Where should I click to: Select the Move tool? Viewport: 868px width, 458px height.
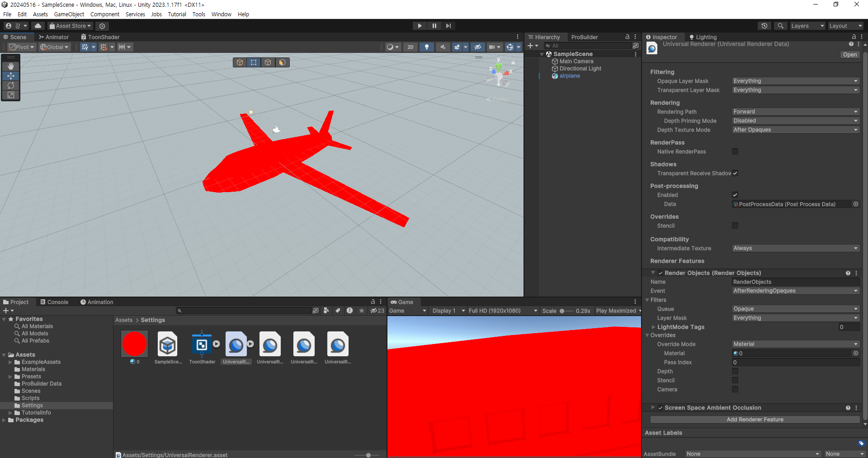tap(11, 76)
